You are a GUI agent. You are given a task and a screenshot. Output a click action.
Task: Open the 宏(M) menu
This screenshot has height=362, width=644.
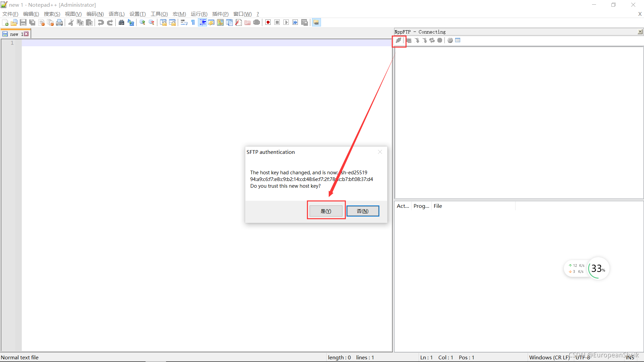click(179, 14)
